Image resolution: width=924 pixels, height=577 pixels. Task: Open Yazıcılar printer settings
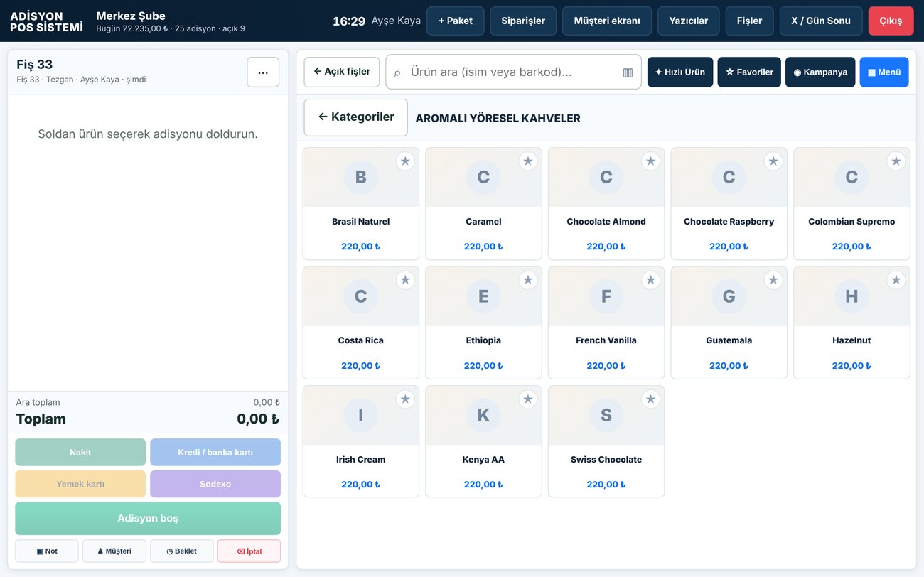[689, 21]
